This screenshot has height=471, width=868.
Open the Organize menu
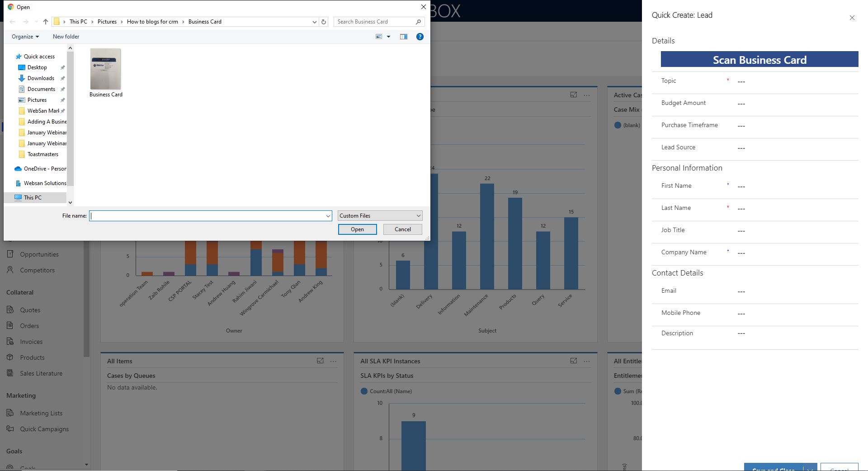[x=25, y=37]
